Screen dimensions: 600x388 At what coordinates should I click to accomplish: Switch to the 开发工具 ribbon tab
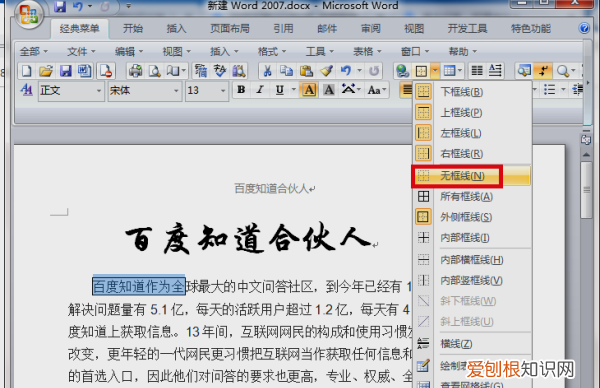467,28
